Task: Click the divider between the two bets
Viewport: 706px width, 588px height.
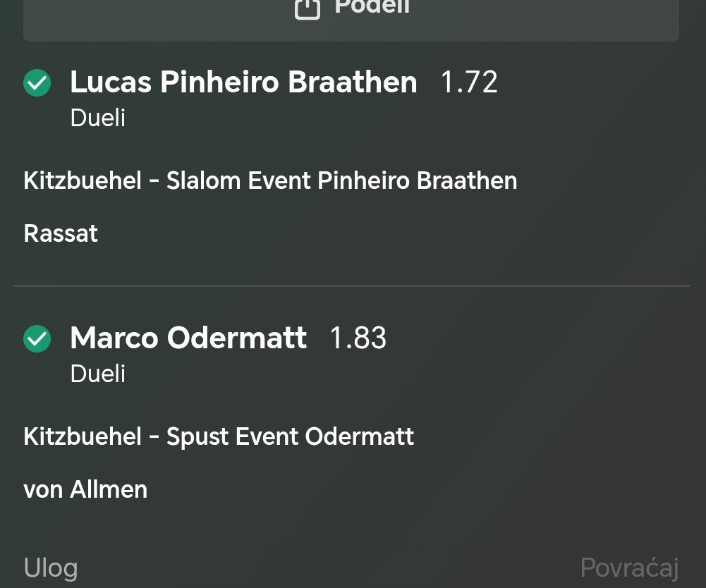Action: coord(351,286)
